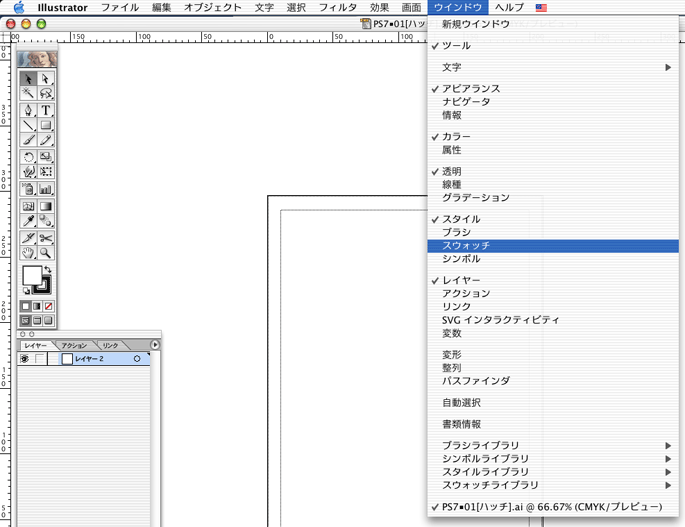Toggle visibility eye of レイヤー 2

point(24,359)
